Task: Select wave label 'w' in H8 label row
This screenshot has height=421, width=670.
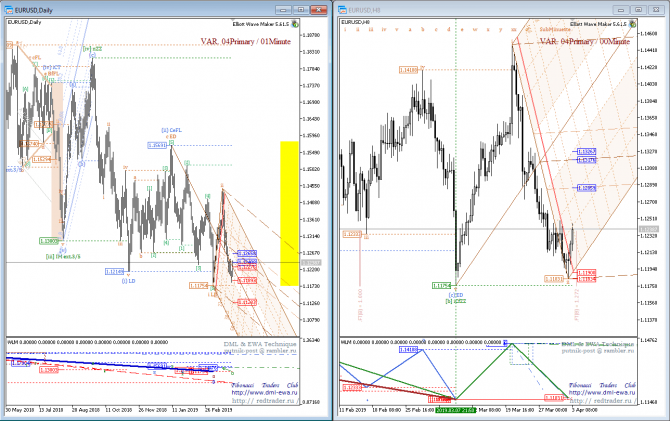Action: click(x=475, y=29)
